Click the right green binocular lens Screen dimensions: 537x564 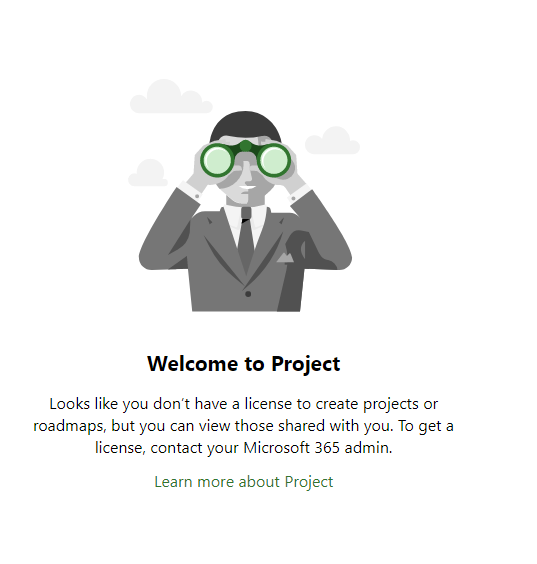pos(273,160)
